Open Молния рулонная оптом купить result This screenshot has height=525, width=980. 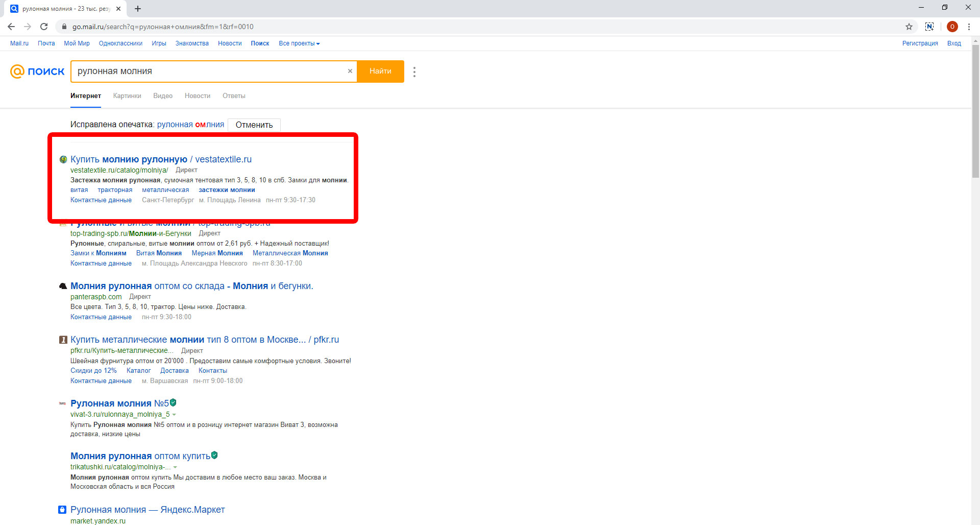click(140, 456)
